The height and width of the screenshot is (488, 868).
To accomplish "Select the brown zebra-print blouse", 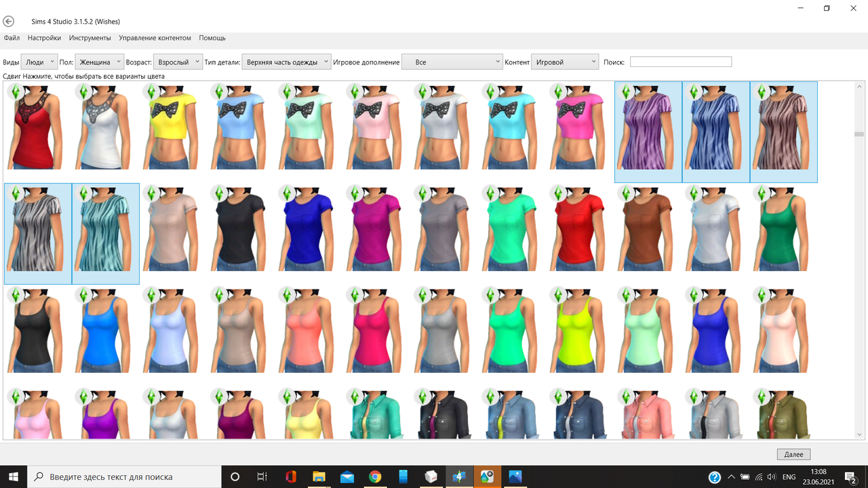I will pos(784,132).
